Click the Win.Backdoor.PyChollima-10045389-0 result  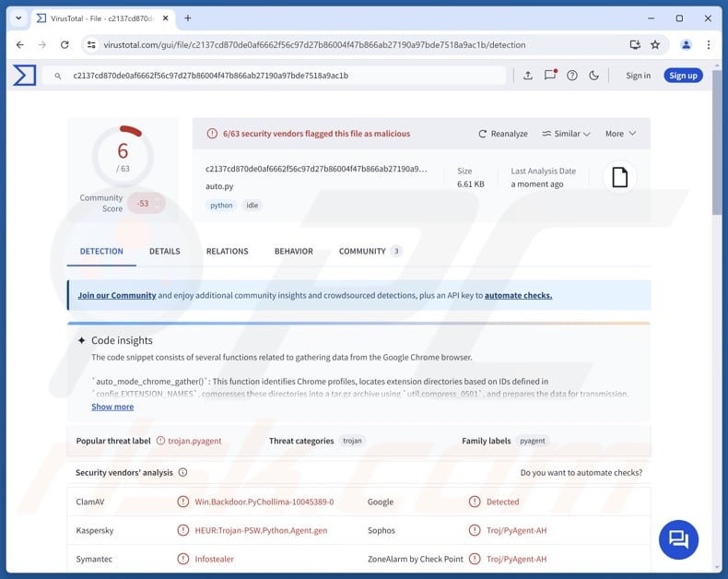[264, 502]
